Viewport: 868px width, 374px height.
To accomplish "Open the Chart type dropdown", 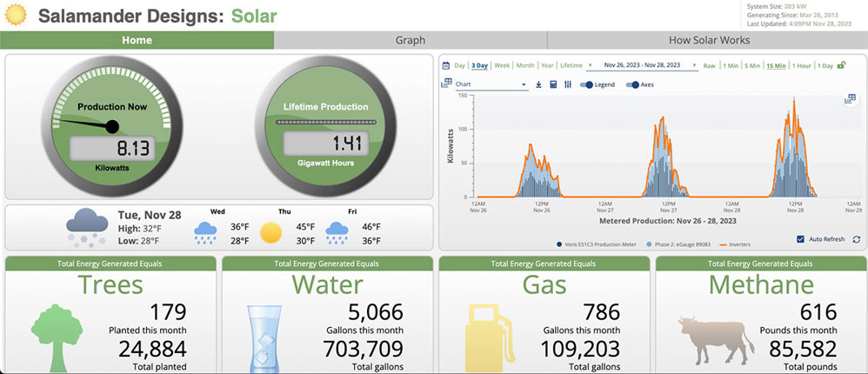I will [491, 84].
